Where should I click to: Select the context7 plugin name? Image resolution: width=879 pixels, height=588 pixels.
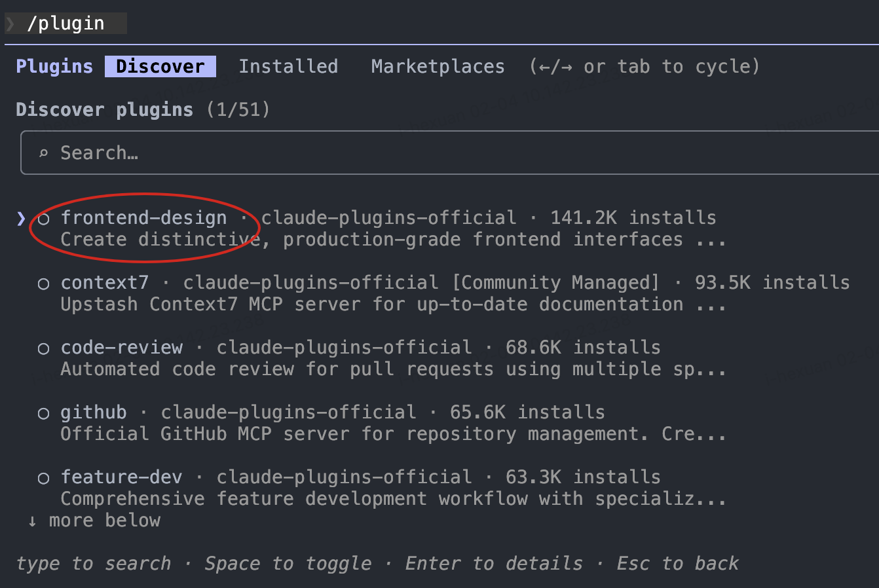pyautogui.click(x=105, y=282)
